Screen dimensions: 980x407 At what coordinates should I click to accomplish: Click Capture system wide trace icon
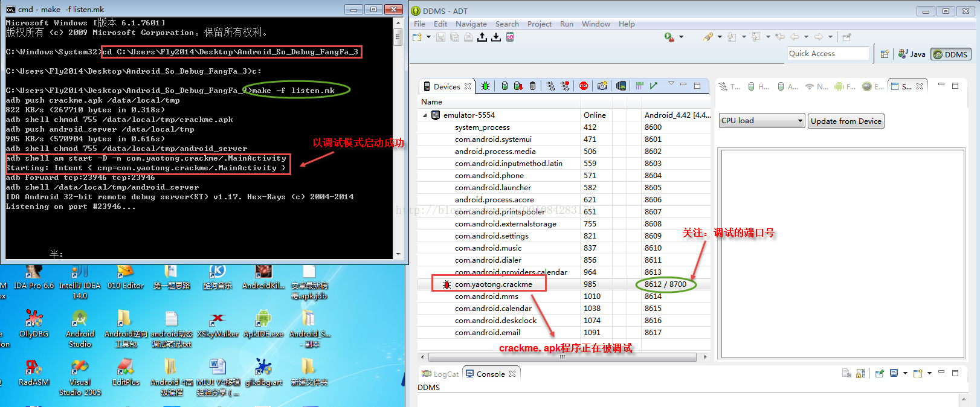tap(639, 86)
